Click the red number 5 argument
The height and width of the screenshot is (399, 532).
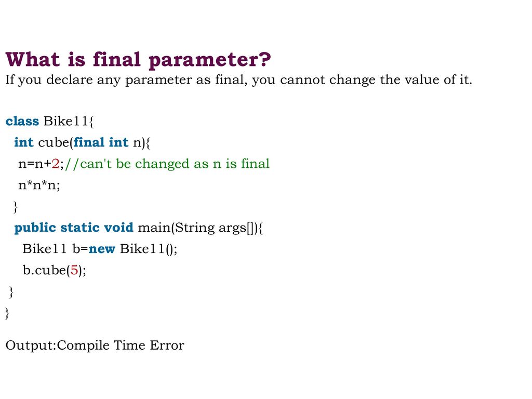click(x=74, y=270)
